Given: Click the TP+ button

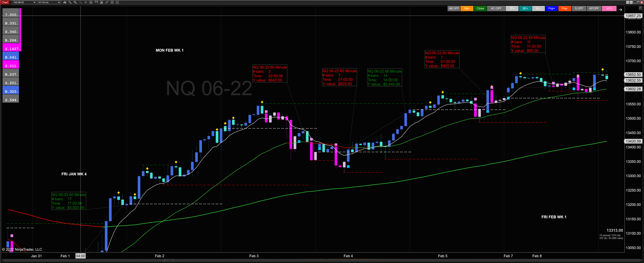Looking at the screenshot, I should pos(512,8).
